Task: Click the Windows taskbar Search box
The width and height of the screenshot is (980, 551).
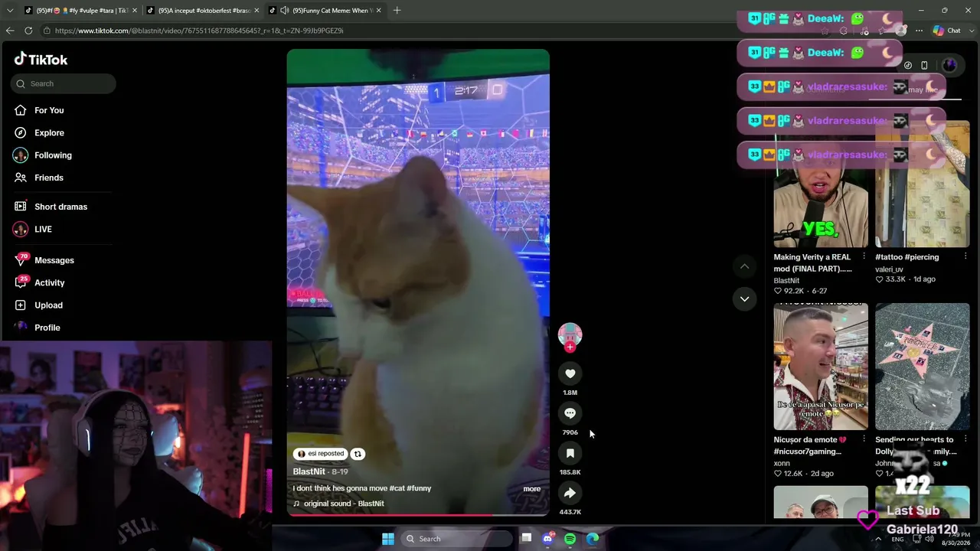Action: (456, 539)
